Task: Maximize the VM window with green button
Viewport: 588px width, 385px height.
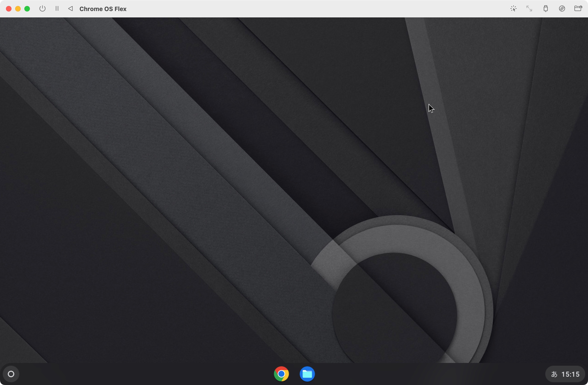Action: point(27,9)
